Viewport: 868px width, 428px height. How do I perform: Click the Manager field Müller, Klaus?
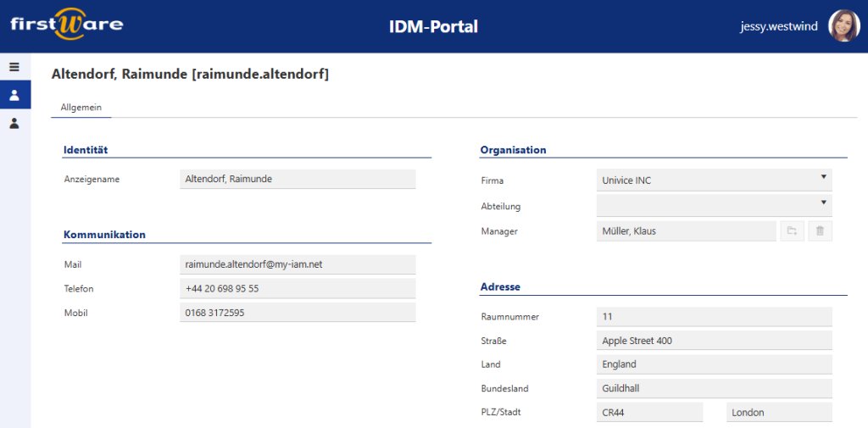(687, 231)
